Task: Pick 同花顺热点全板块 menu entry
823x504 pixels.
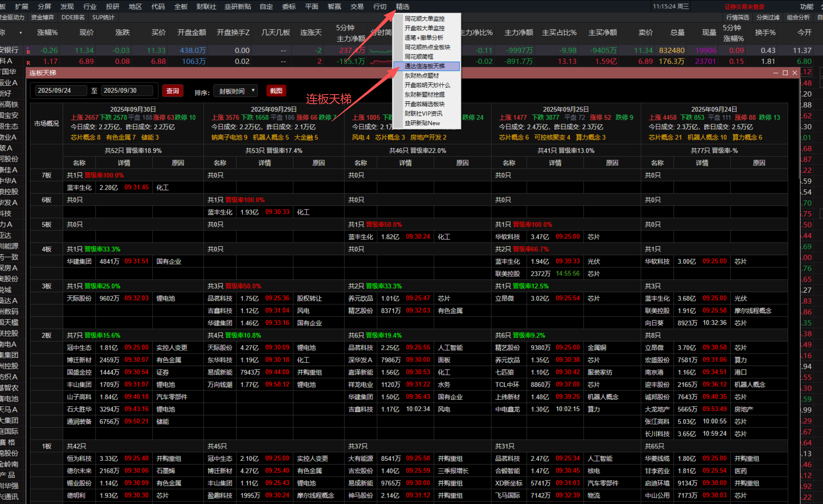Action: coord(427,47)
